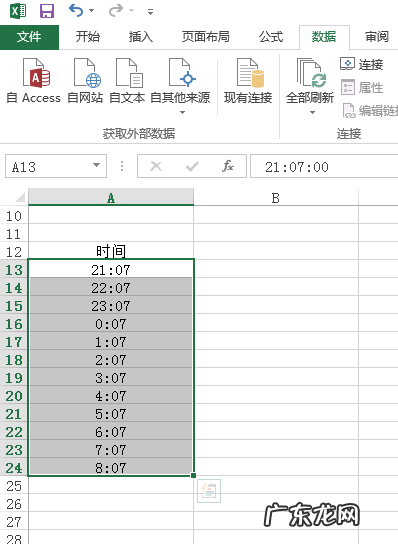Select cell containing 22:07
This screenshot has width=398, height=544.
tap(111, 287)
